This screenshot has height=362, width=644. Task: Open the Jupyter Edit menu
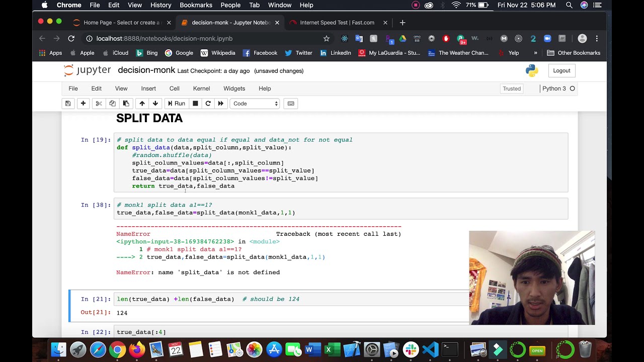point(97,88)
